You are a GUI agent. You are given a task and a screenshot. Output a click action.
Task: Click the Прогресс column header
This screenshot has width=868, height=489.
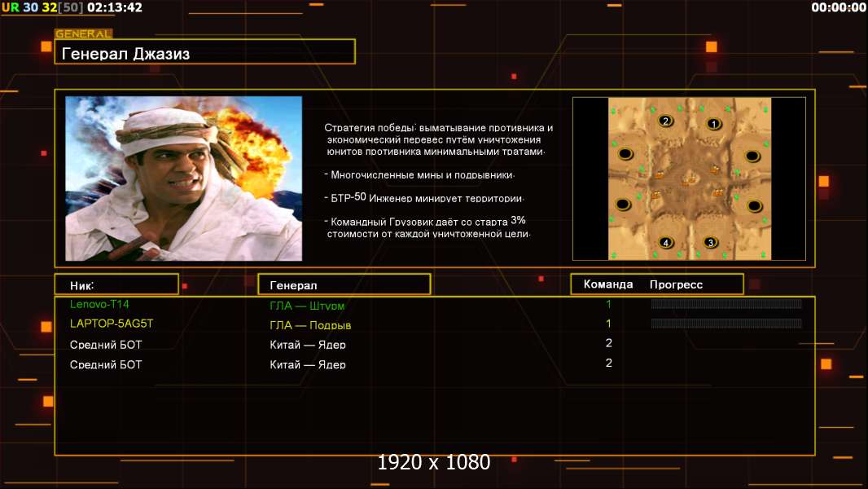click(676, 284)
